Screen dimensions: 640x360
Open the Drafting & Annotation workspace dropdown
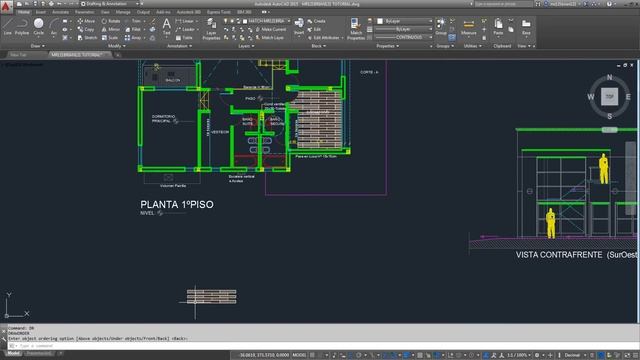tap(110, 4)
